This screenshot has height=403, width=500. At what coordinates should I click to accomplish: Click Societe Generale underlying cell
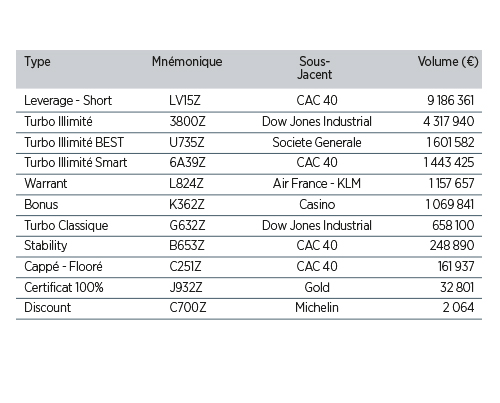click(x=317, y=142)
